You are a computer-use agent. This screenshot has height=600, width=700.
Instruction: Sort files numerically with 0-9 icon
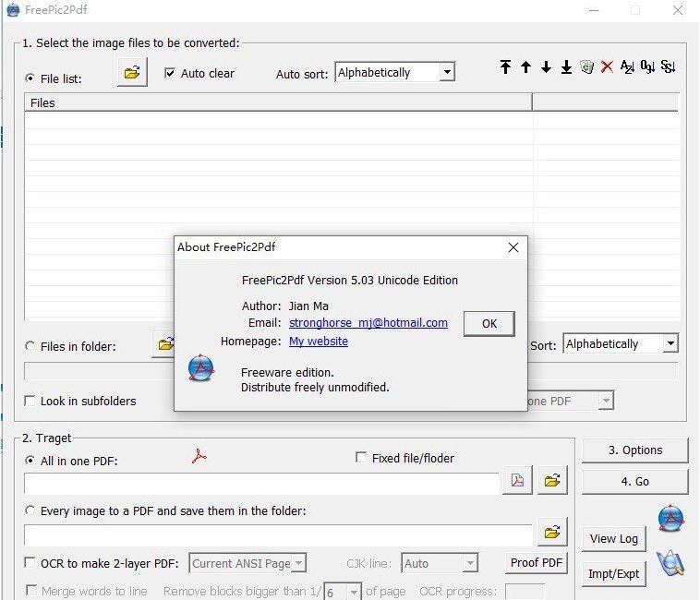pos(647,66)
